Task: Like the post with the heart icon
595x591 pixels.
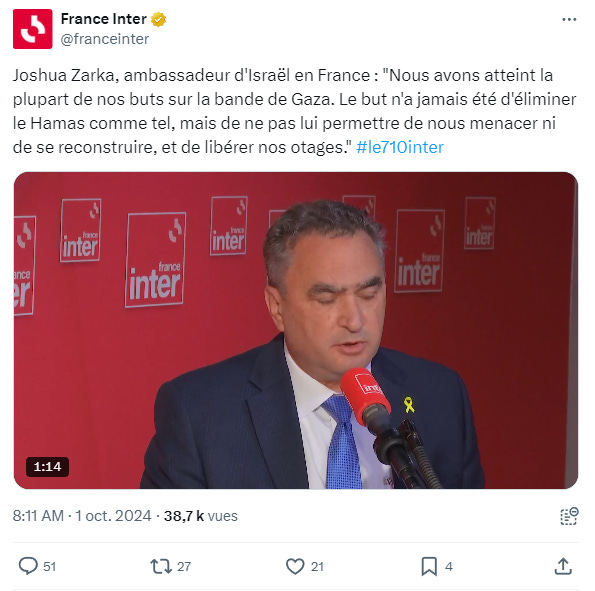Action: pos(295,566)
